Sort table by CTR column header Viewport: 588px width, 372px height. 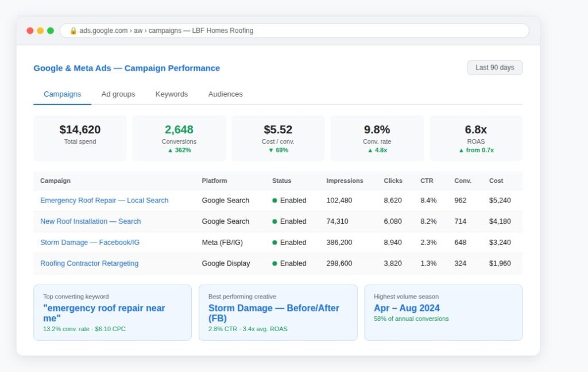[427, 181]
